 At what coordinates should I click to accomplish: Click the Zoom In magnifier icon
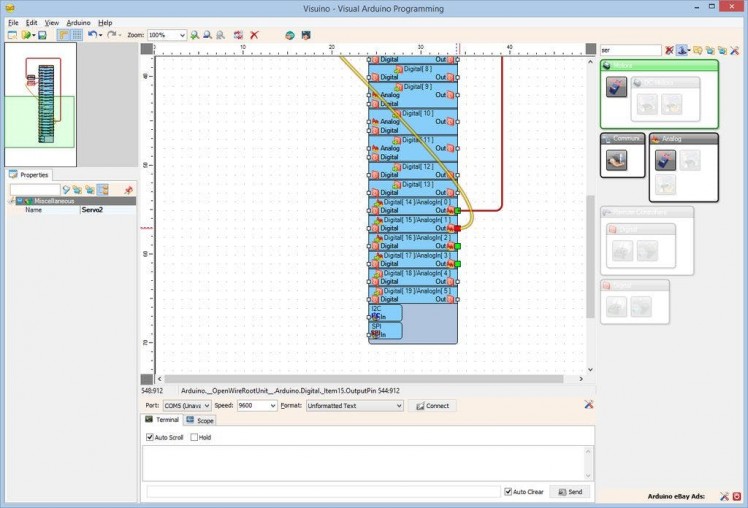(x=195, y=35)
